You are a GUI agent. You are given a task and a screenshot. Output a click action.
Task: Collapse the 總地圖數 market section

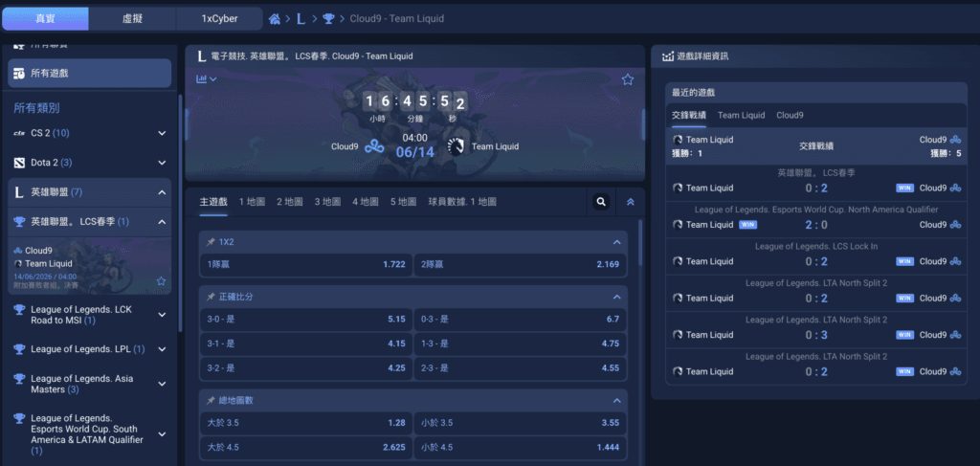point(617,400)
